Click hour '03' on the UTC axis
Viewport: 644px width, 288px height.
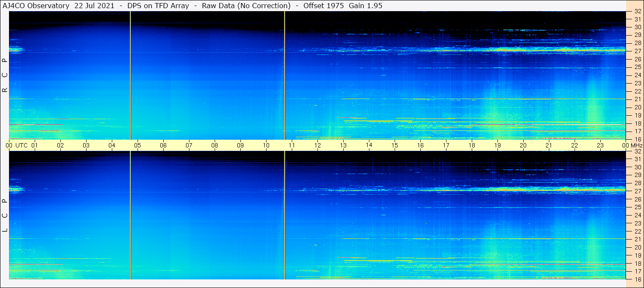(x=86, y=145)
